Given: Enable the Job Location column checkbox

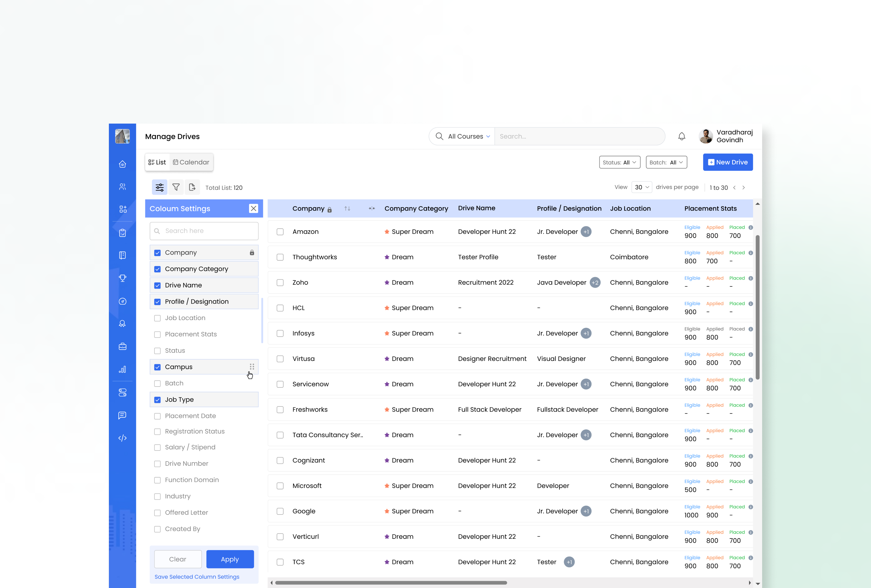Looking at the screenshot, I should tap(158, 318).
